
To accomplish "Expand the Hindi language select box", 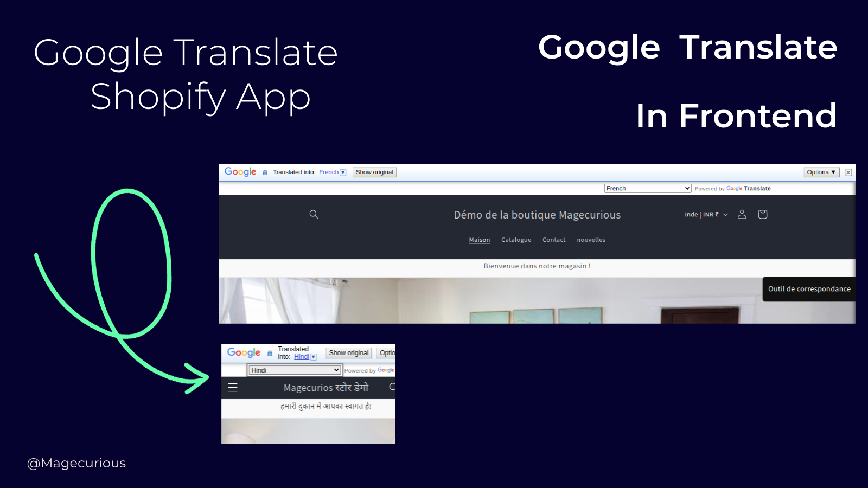I will [295, 370].
